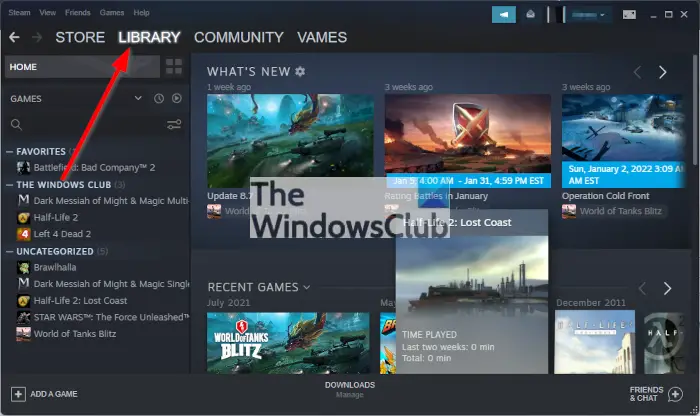This screenshot has width=700, height=416.
Task: Select Battlefield: Bad Company 2
Action: [94, 168]
